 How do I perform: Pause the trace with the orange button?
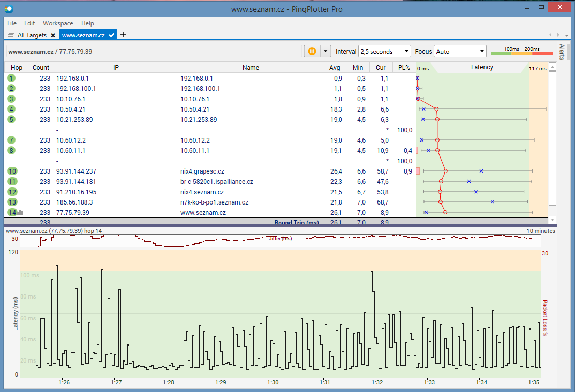(x=312, y=51)
